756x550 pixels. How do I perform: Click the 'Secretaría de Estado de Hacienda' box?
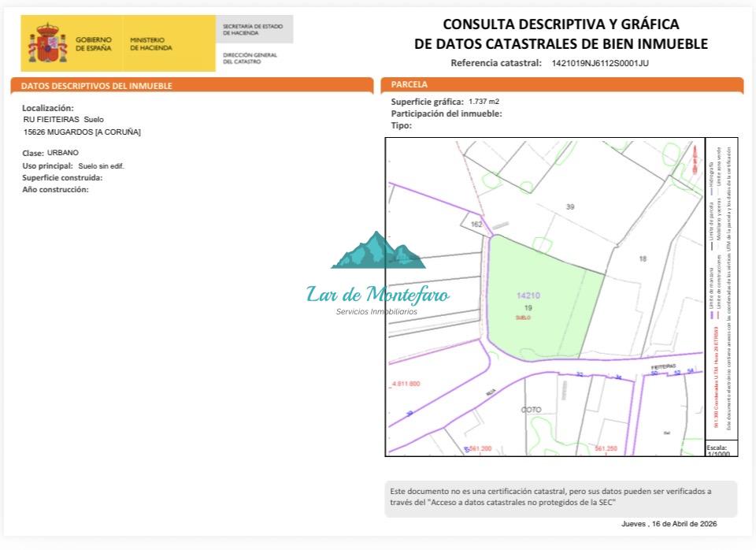(x=254, y=29)
